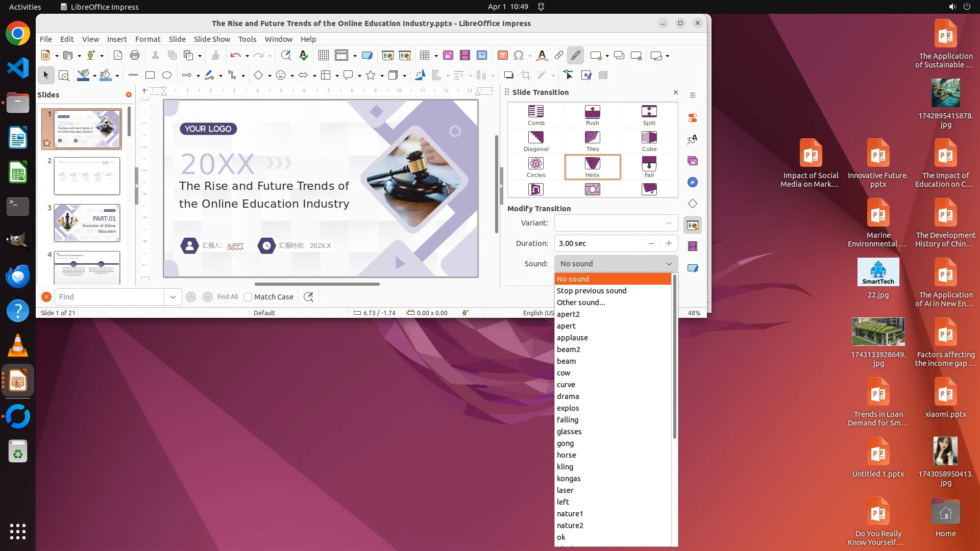This screenshot has height=551, width=980.
Task: Toggle the highlighting marker tool in toolbar
Action: [575, 56]
